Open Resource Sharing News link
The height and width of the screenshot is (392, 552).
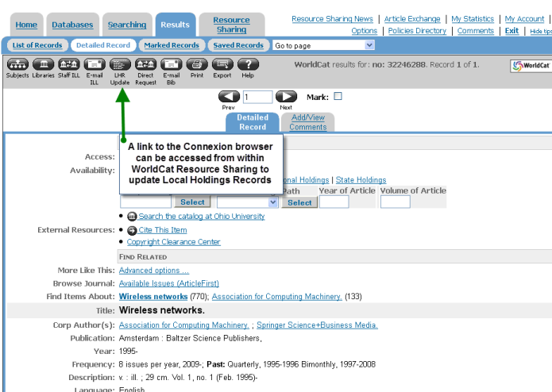coord(332,19)
